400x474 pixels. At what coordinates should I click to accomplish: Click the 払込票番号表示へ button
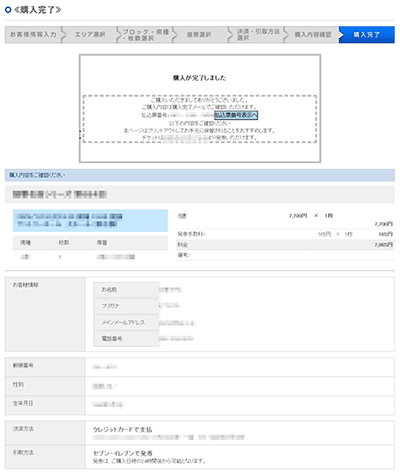click(236, 115)
